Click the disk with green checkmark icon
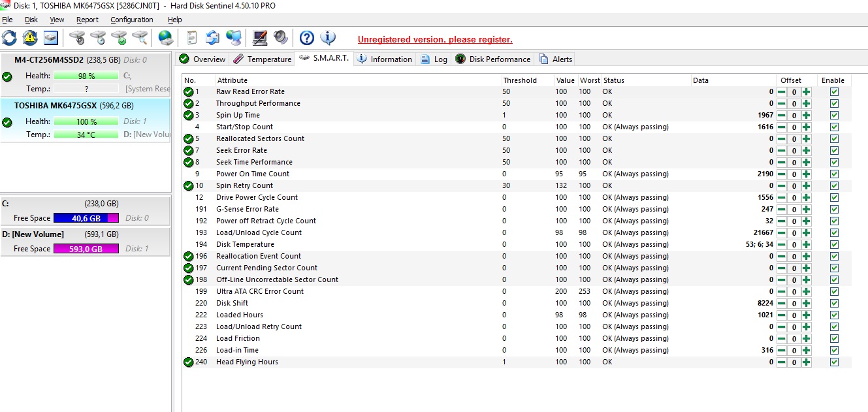868x412 pixels. coord(119,38)
